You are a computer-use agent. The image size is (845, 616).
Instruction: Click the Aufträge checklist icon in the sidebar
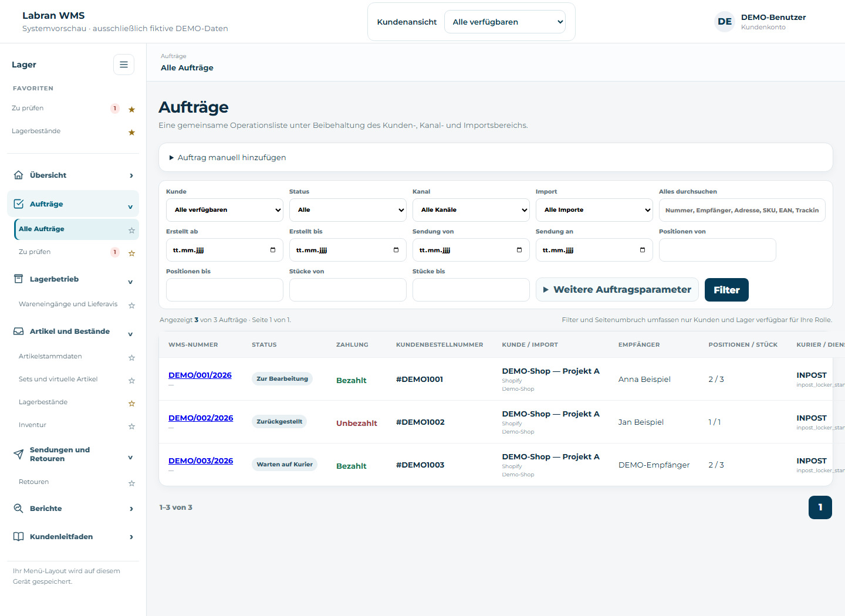(x=19, y=204)
